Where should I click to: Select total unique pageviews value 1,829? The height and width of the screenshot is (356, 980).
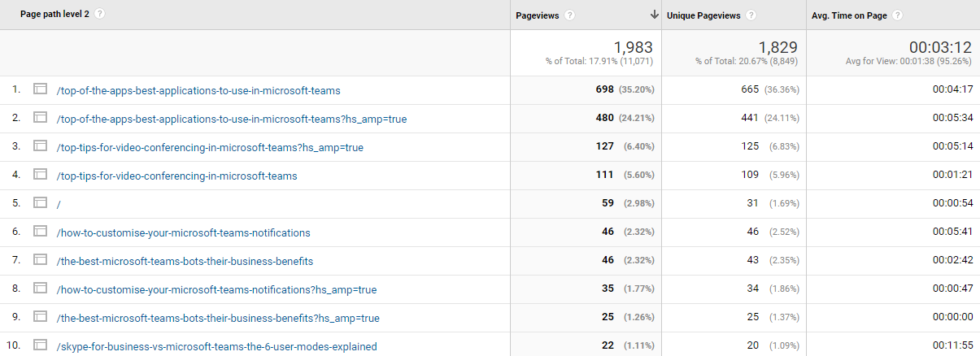tap(778, 47)
